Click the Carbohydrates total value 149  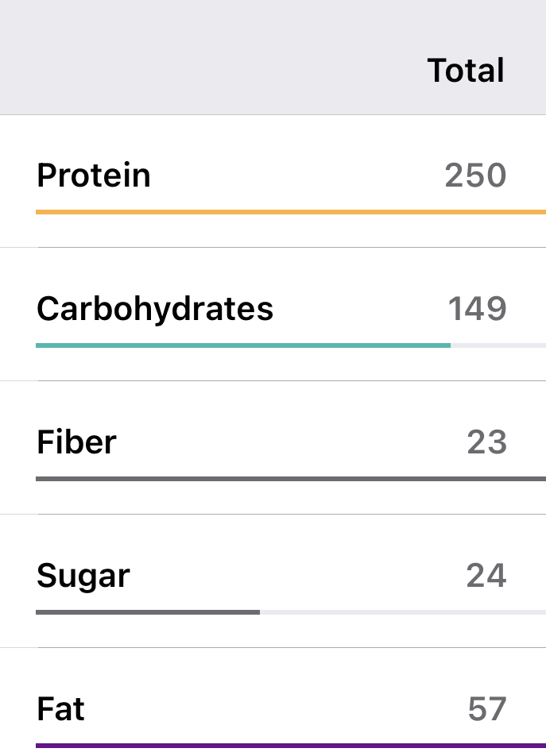point(477,309)
